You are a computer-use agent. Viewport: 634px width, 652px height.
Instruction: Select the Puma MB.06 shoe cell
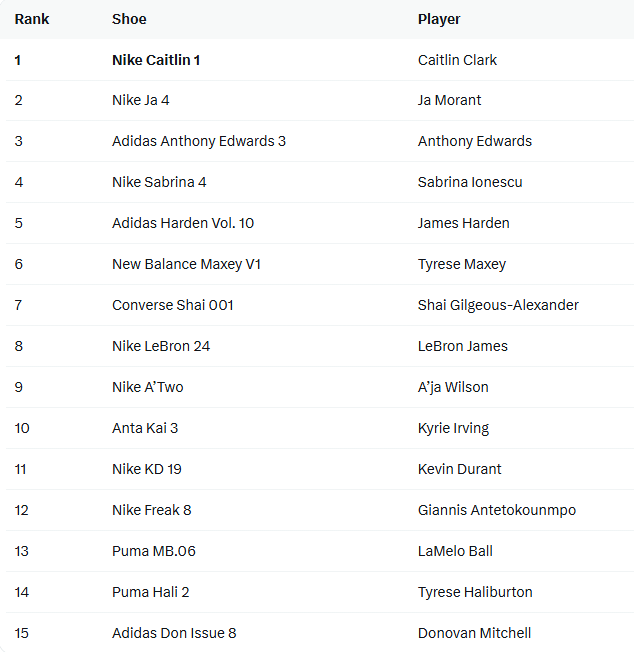pos(153,551)
